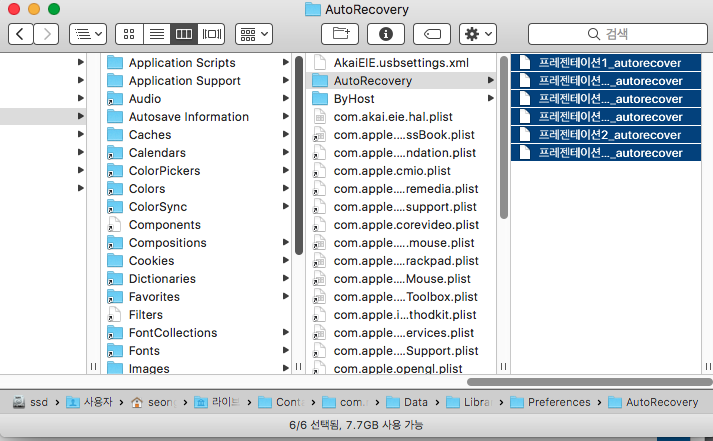Select 프레젠테이션2_autorecover file
Screen dimensions: 713x441
coord(606,135)
